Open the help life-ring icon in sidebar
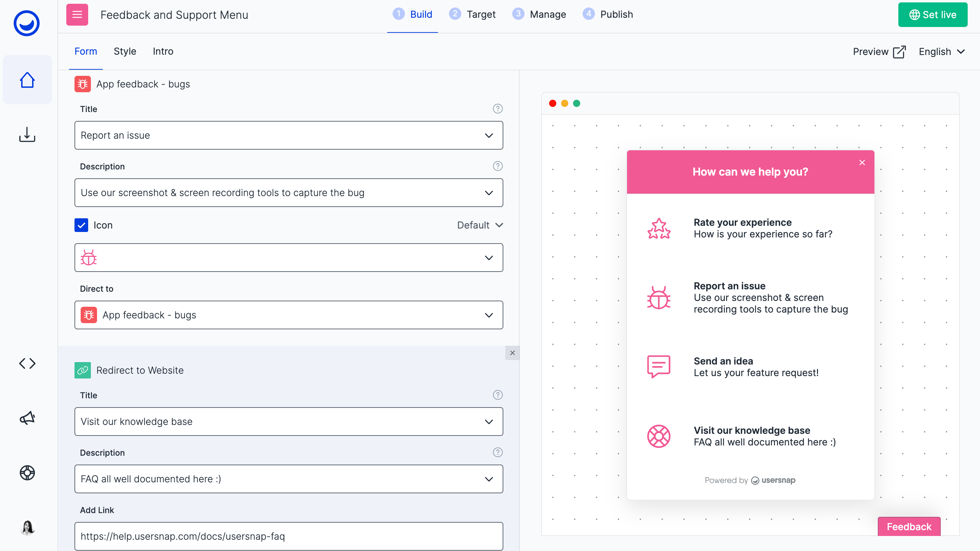The width and height of the screenshot is (980, 551). coord(27,473)
